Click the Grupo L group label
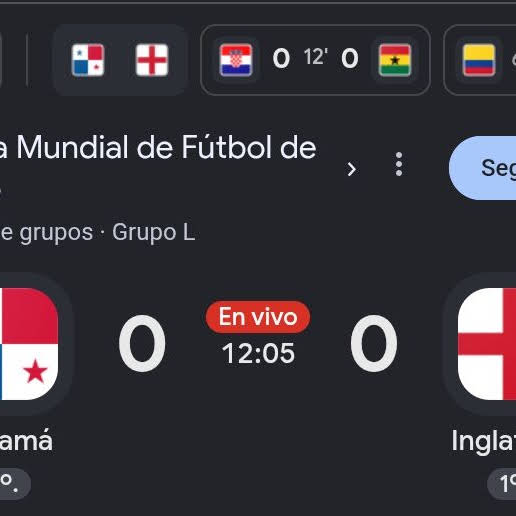Image resolution: width=516 pixels, height=516 pixels. click(154, 232)
